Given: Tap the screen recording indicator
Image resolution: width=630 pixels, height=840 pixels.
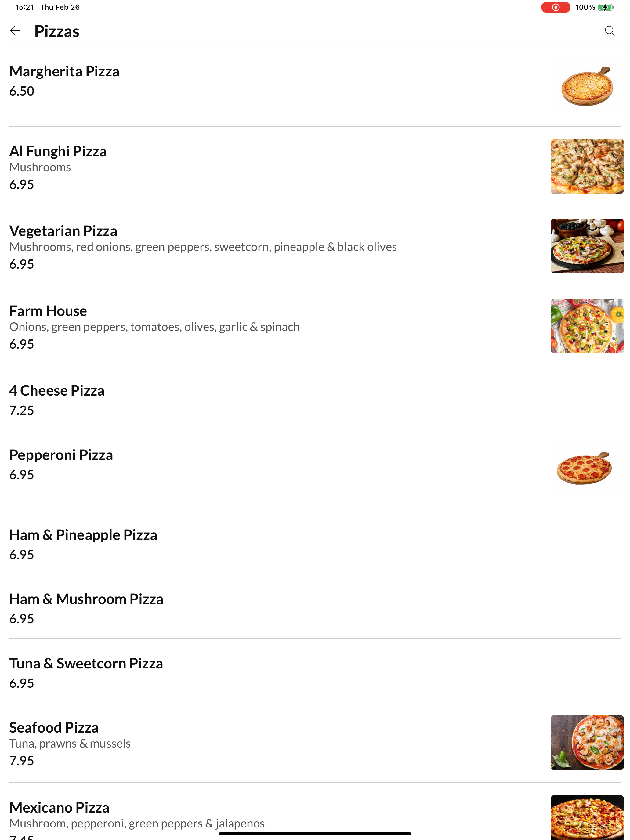Looking at the screenshot, I should (555, 7).
